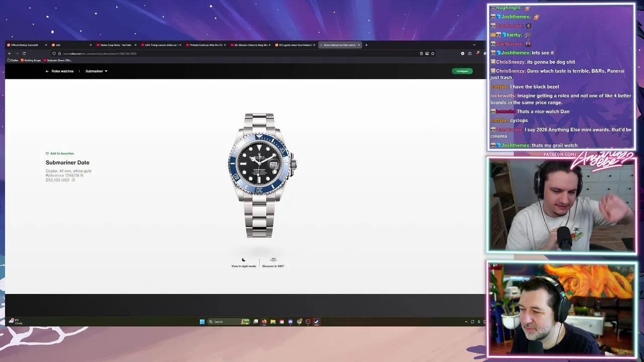Viewport: 644px width, 362px height.
Task: Add the watch to favorites via heart link
Action: coord(59,153)
